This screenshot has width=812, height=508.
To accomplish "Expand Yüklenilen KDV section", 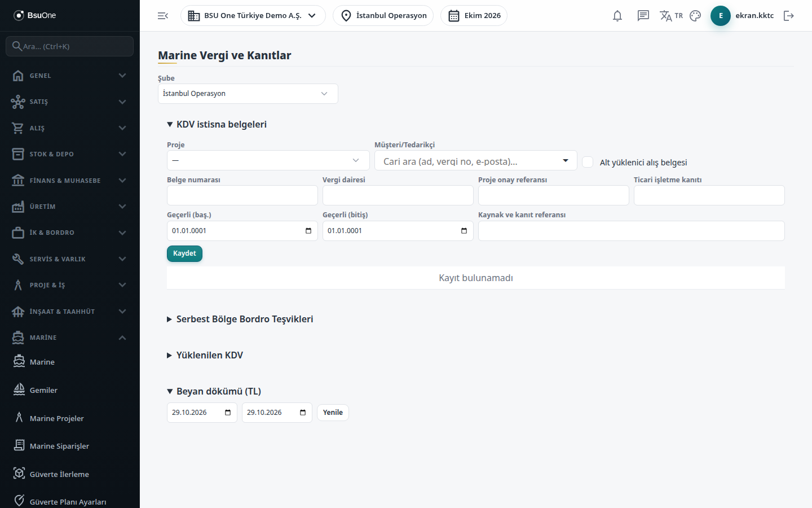I will coord(205,355).
